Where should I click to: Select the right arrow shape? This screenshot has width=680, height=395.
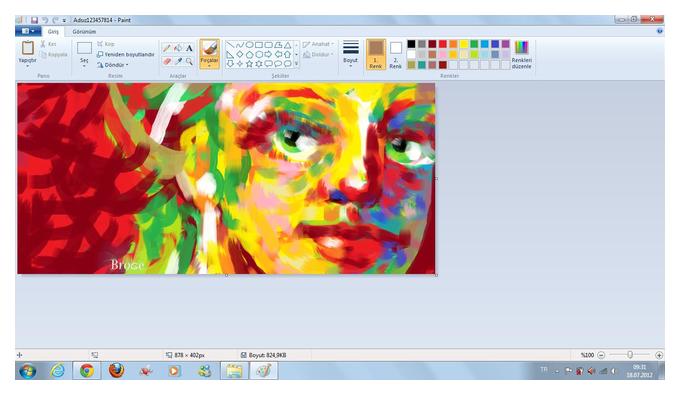pos(268,54)
